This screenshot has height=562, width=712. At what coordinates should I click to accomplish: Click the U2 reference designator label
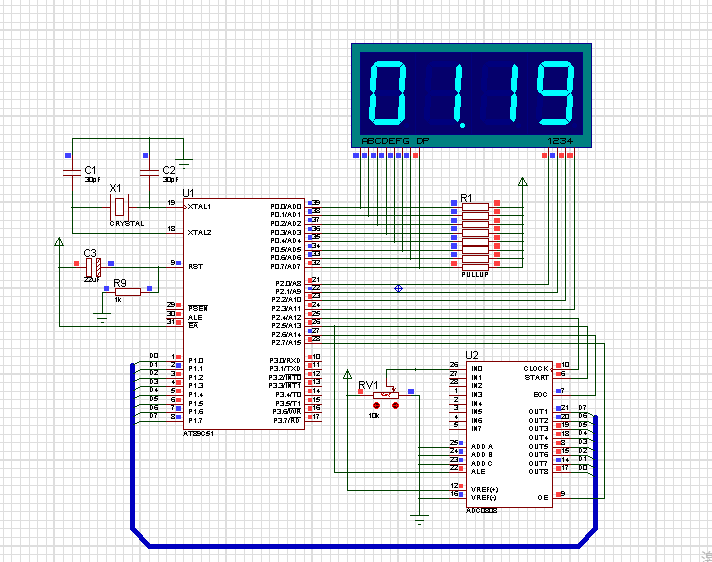472,355
